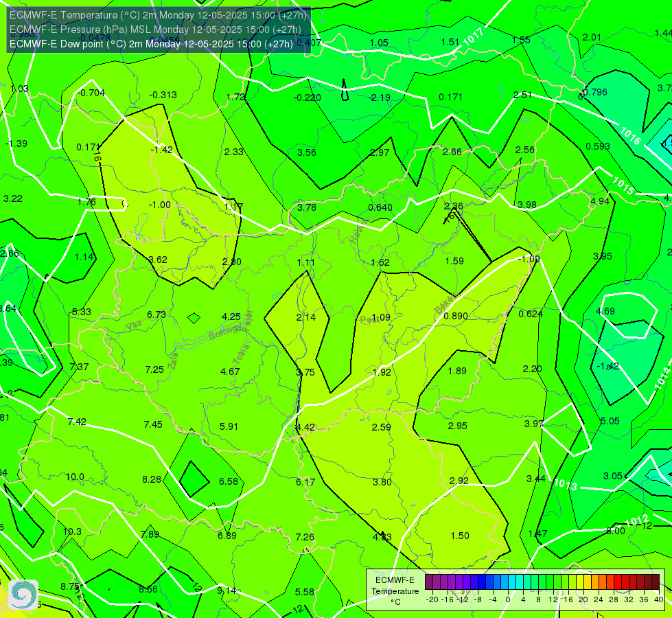The height and width of the screenshot is (618, 672).
Task: Click the dew point value 5.05
Action: (610, 421)
